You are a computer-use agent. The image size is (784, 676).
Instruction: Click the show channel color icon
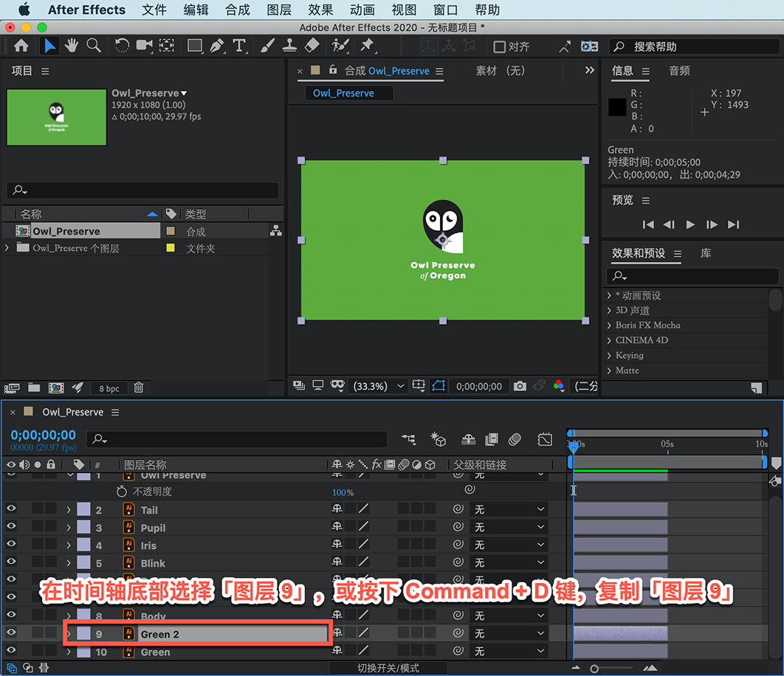[559, 386]
